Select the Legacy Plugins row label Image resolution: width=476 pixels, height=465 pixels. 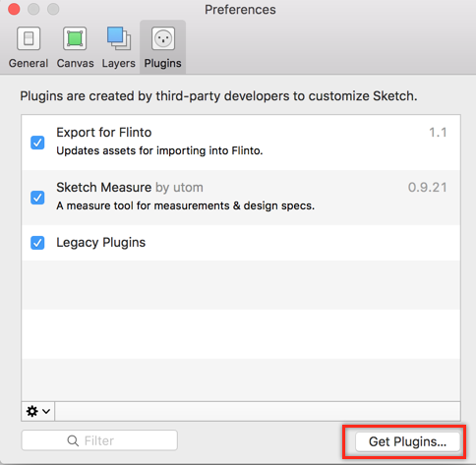(x=101, y=243)
